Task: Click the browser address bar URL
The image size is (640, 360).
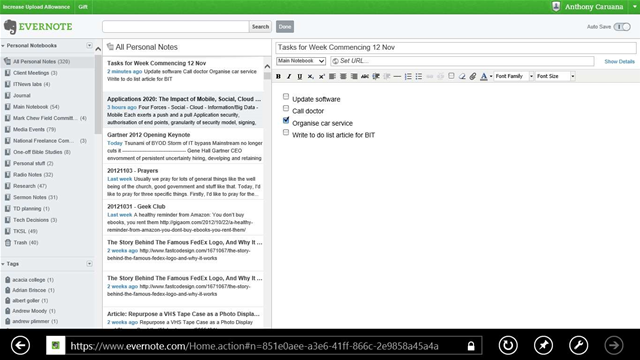Action: coord(254,346)
